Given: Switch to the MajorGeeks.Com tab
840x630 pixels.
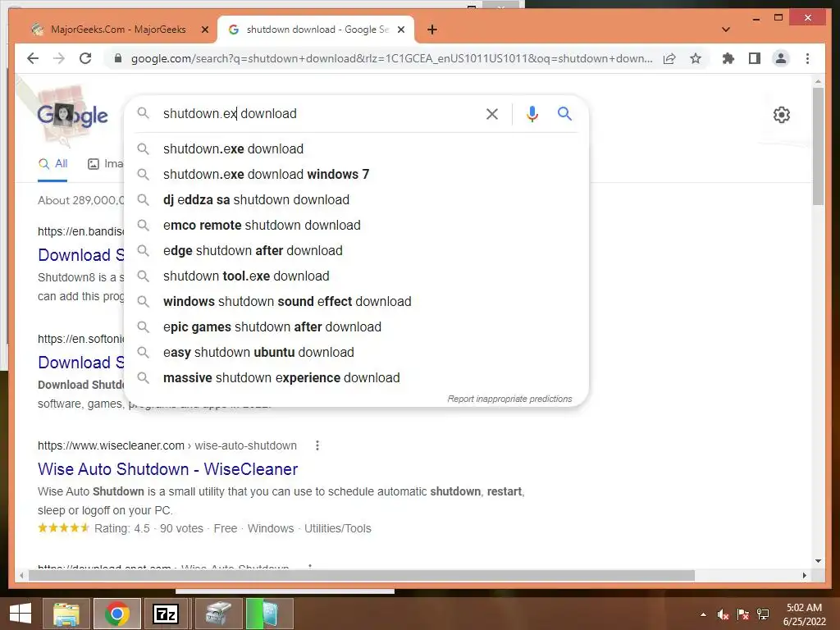Looking at the screenshot, I should (x=118, y=30).
